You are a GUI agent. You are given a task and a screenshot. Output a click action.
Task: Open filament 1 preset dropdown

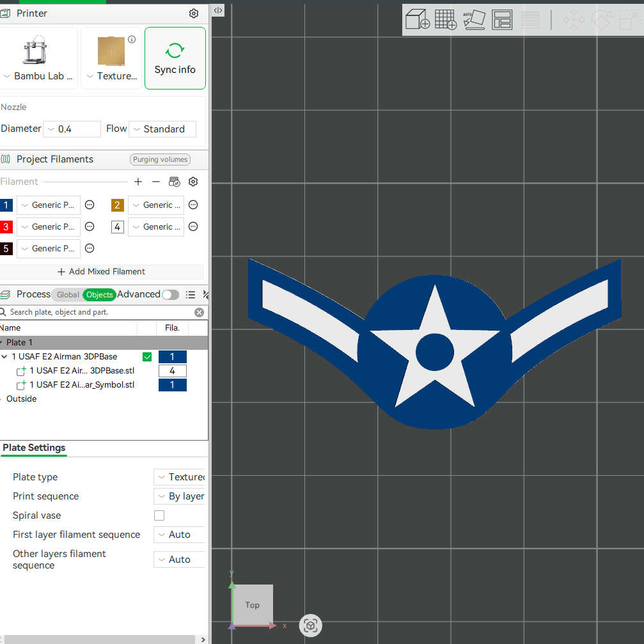(x=49, y=205)
